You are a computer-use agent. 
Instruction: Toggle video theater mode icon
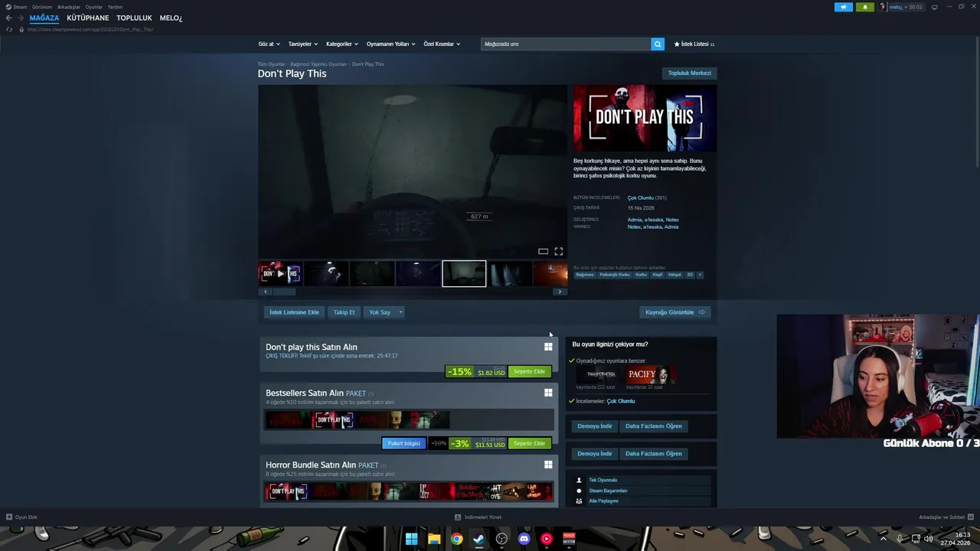[543, 251]
